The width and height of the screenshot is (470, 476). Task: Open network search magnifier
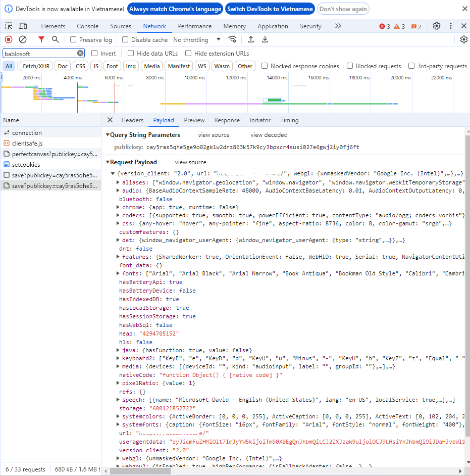[56, 39]
